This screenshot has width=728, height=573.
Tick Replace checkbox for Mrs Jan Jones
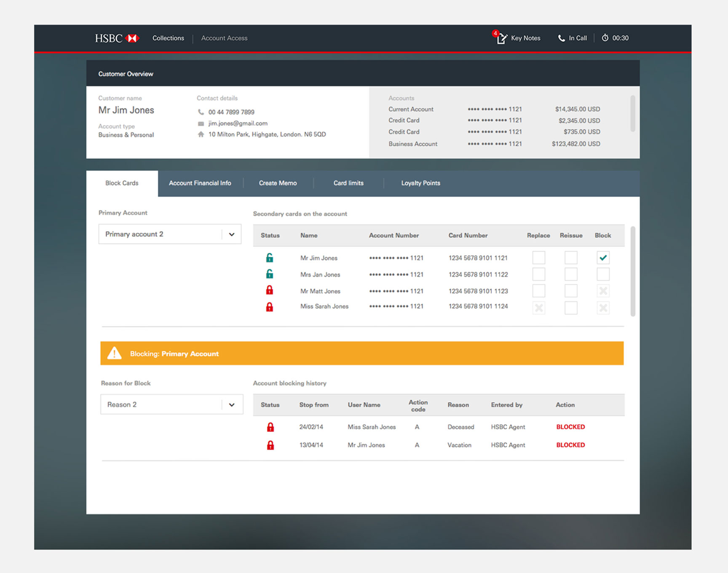(x=538, y=274)
